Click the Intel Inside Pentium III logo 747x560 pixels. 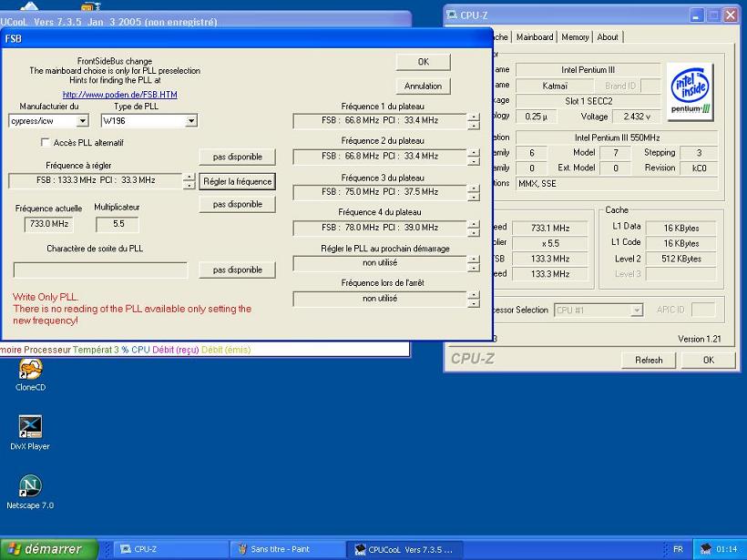691,92
